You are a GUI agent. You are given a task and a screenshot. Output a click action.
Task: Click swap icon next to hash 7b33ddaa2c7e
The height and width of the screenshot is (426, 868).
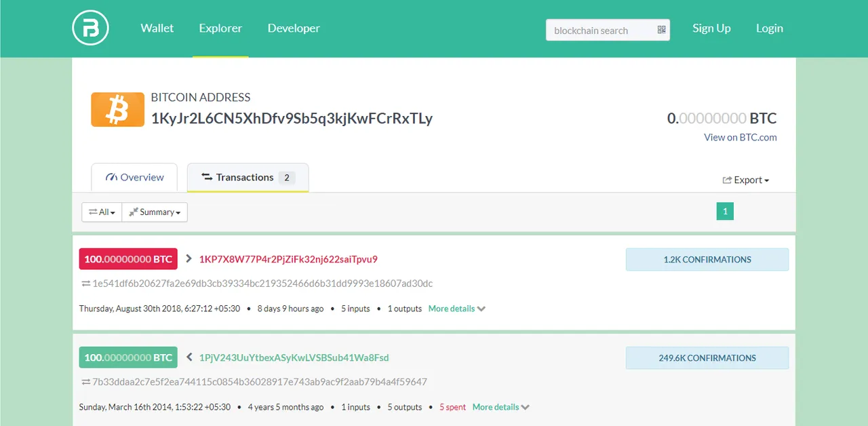[x=85, y=382]
